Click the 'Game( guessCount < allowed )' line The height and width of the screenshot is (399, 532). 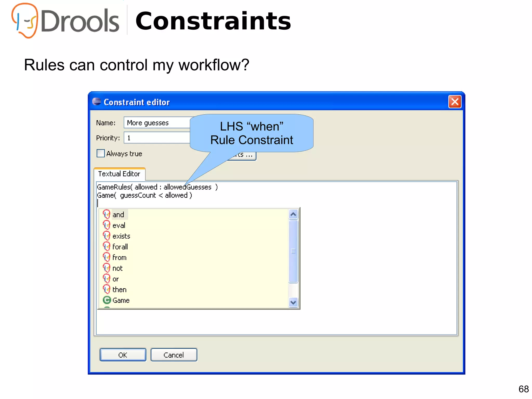coord(144,195)
